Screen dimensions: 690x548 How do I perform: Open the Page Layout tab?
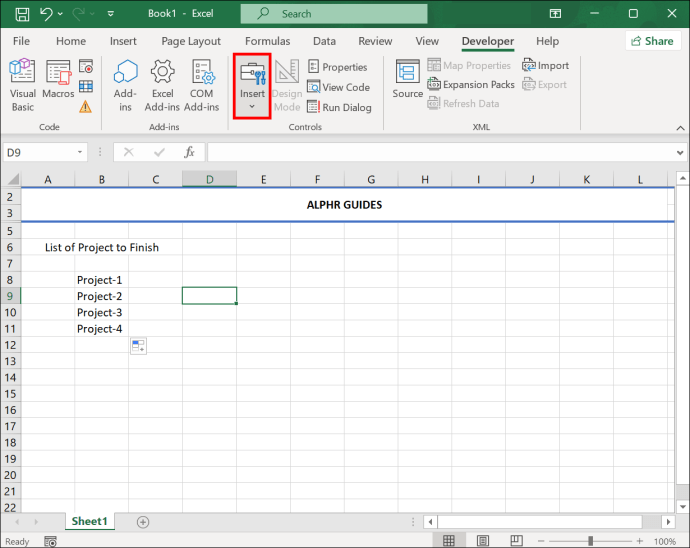191,41
